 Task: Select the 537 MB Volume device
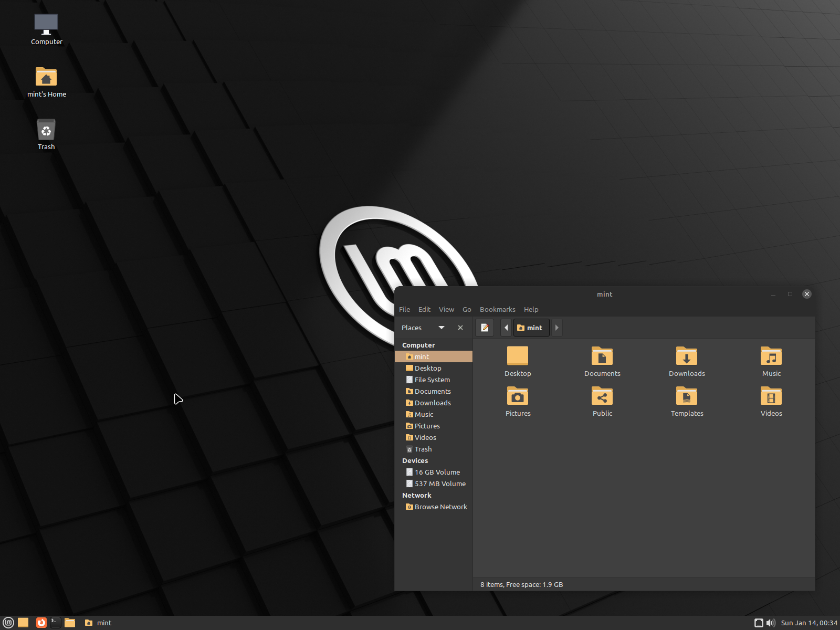434,484
